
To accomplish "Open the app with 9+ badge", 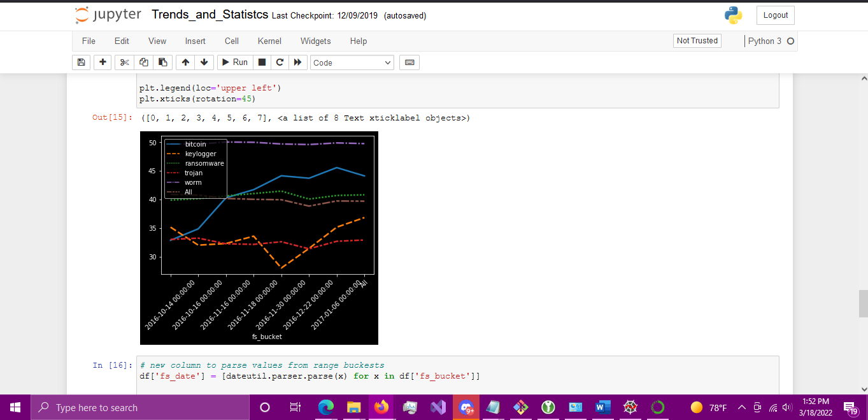I will point(466,407).
